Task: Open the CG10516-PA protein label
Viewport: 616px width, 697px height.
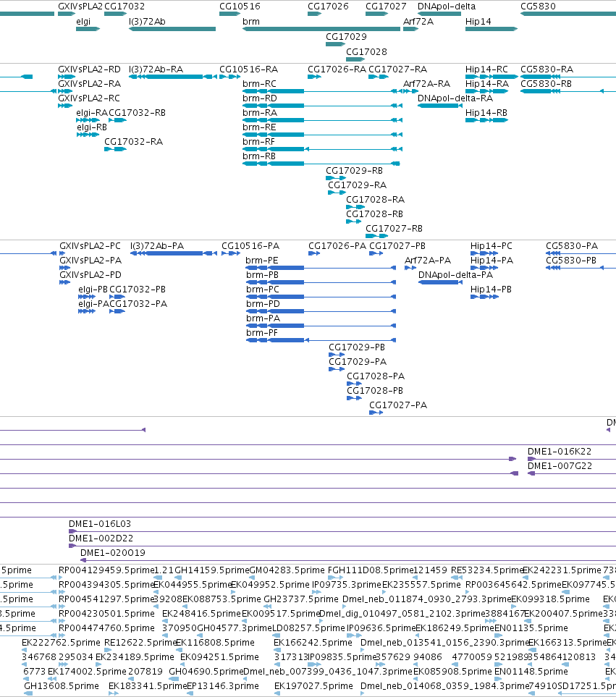Action: 250,246
